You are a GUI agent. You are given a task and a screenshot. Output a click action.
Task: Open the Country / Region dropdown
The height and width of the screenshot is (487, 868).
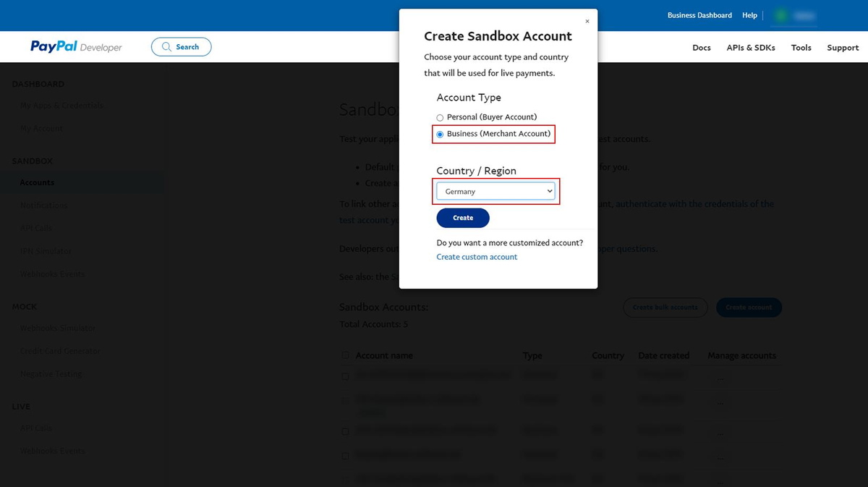[495, 191]
